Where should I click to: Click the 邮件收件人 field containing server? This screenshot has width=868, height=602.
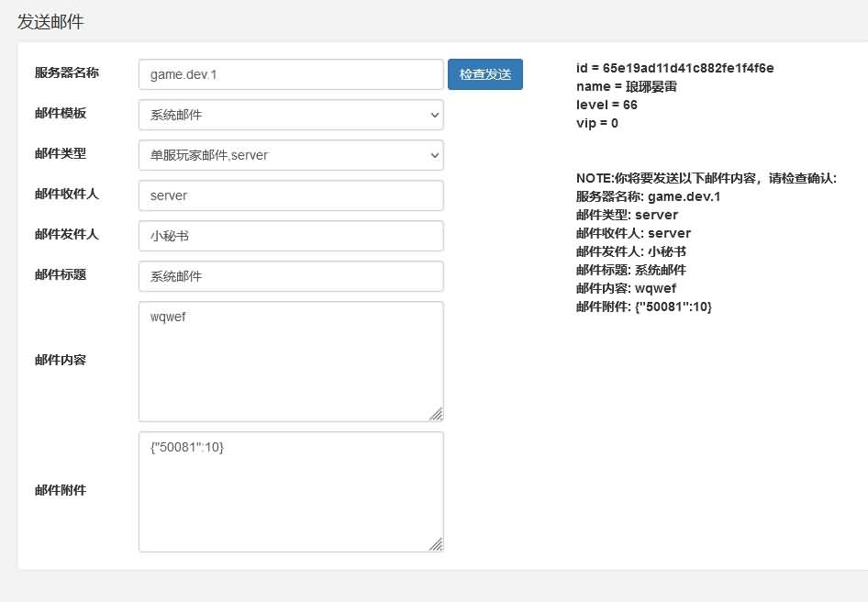pyautogui.click(x=290, y=195)
